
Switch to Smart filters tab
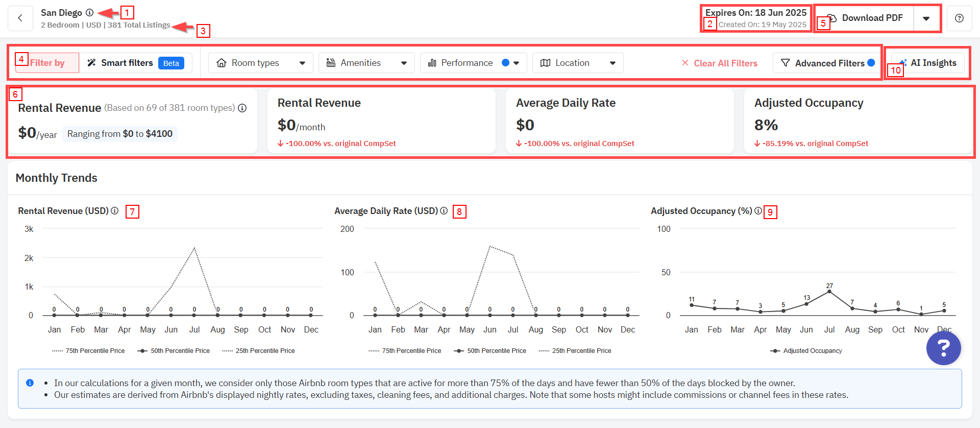coord(135,63)
